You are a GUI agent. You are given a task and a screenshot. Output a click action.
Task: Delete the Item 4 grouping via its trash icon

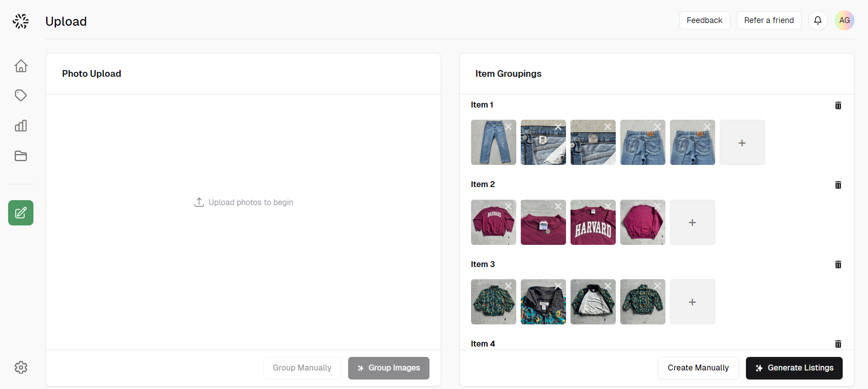click(x=838, y=344)
